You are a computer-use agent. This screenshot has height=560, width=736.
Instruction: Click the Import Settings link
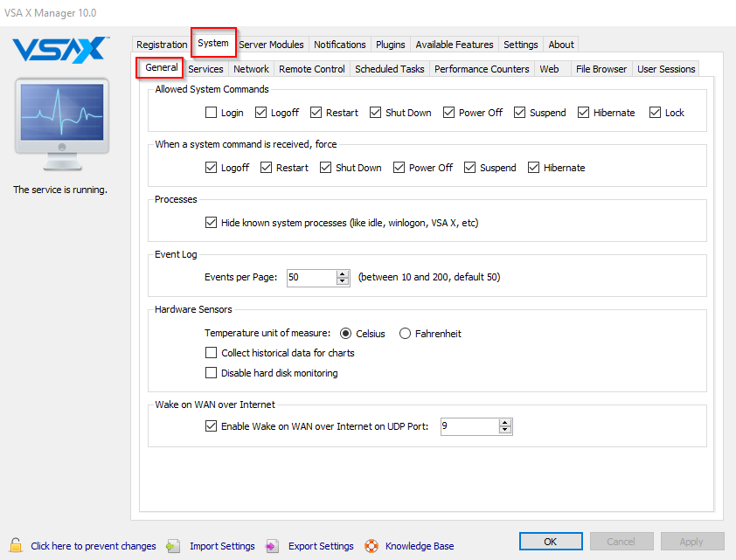point(222,546)
